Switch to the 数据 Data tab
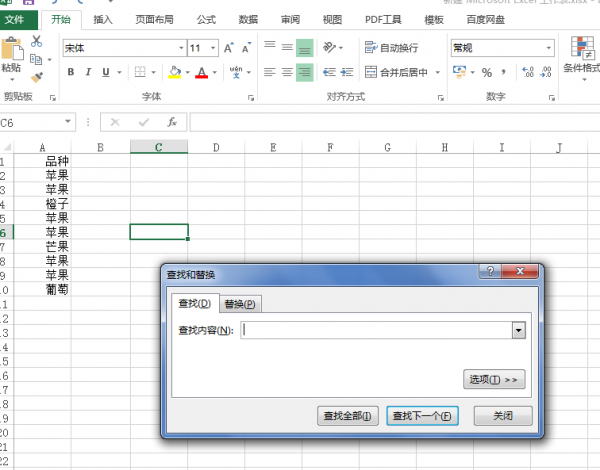Image resolution: width=600 pixels, height=470 pixels. [248, 20]
